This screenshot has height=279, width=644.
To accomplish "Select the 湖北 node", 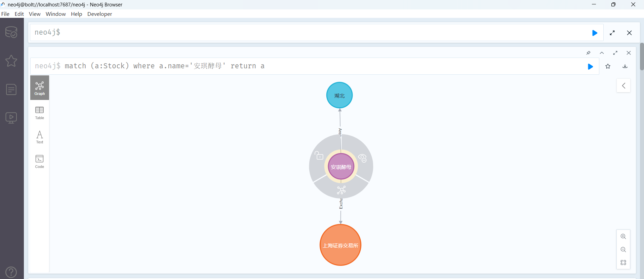I will coord(339,95).
